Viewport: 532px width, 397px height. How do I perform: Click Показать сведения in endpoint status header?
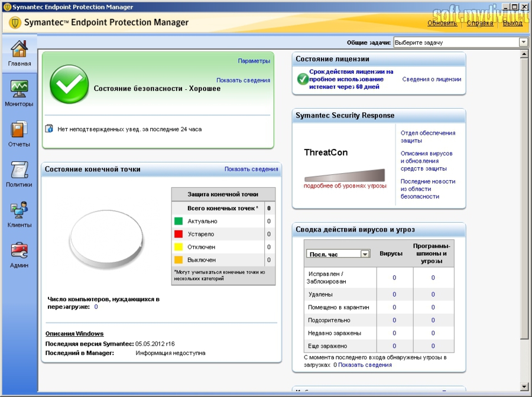251,169
